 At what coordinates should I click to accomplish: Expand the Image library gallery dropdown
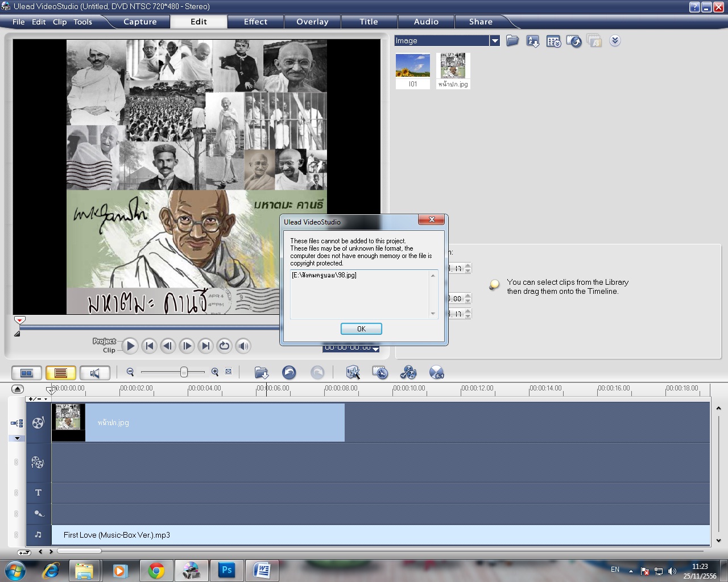pyautogui.click(x=495, y=41)
